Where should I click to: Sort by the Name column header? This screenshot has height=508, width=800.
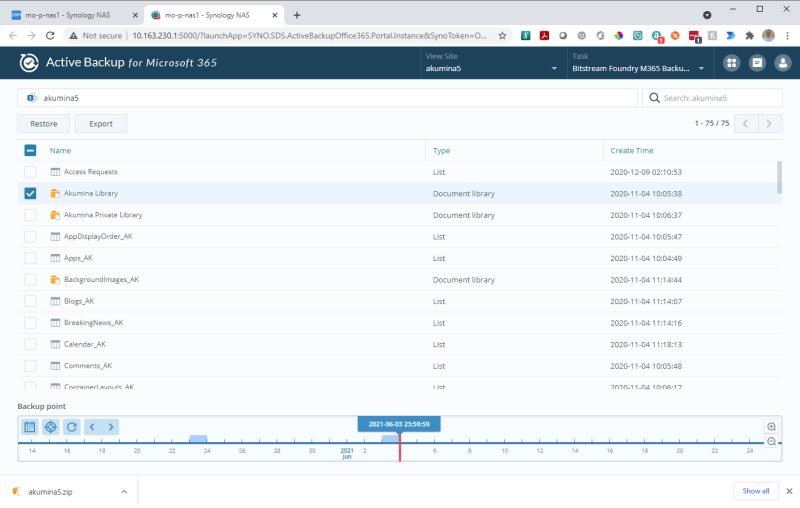60,150
